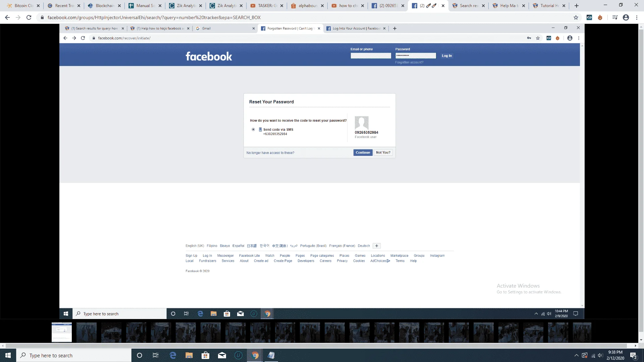Open the Chrome profile avatar menu

(x=626, y=17)
